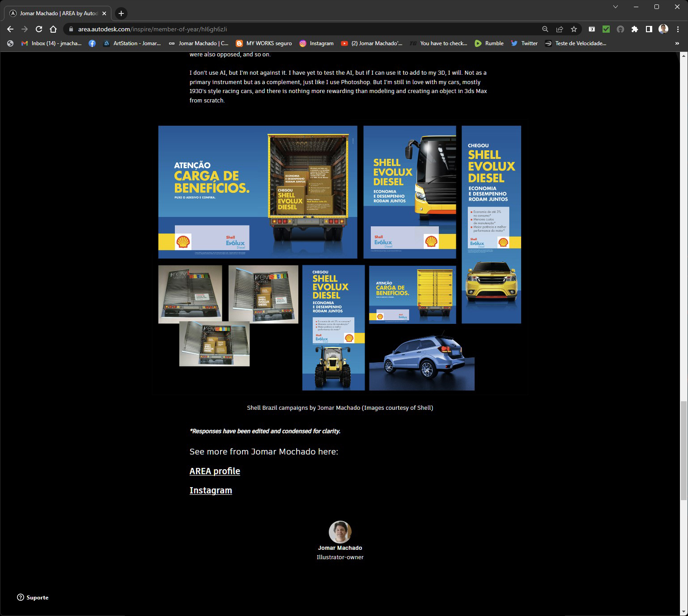Click Jomar Machado author avatar

point(340,532)
